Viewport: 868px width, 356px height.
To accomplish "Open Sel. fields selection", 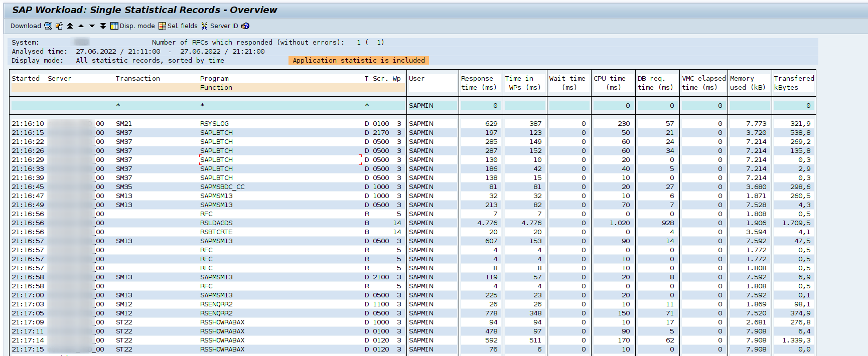I will [x=178, y=26].
